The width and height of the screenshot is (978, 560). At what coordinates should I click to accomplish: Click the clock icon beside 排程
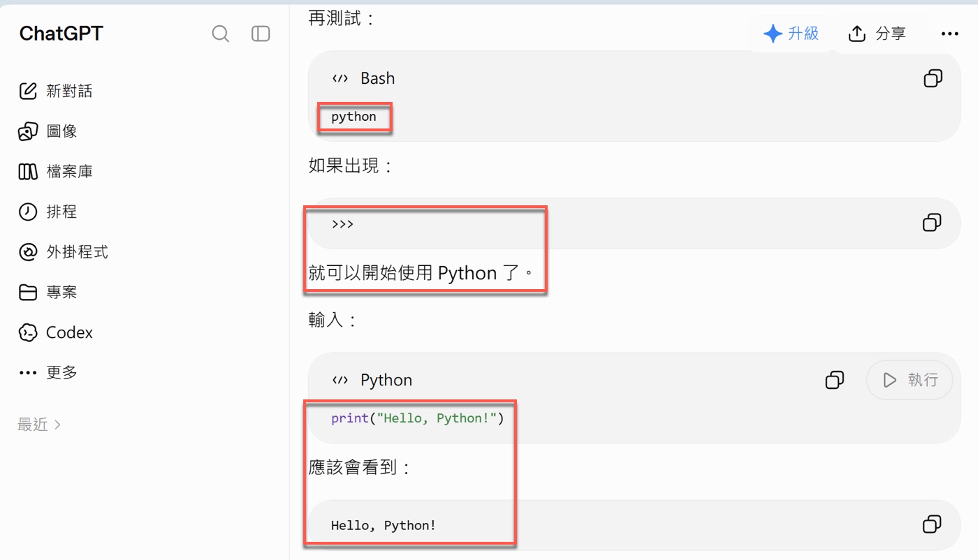click(x=28, y=212)
